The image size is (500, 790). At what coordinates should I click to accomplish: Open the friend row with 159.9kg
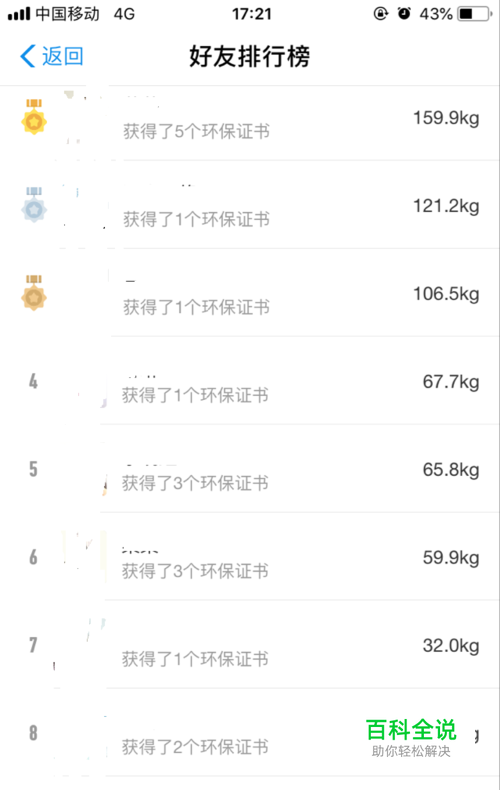250,123
